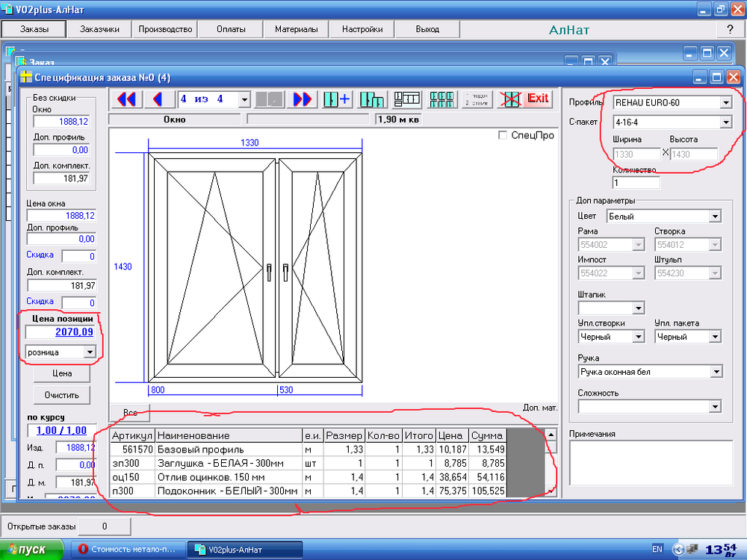
Task: Go to the previous position arrow
Action: click(x=158, y=99)
